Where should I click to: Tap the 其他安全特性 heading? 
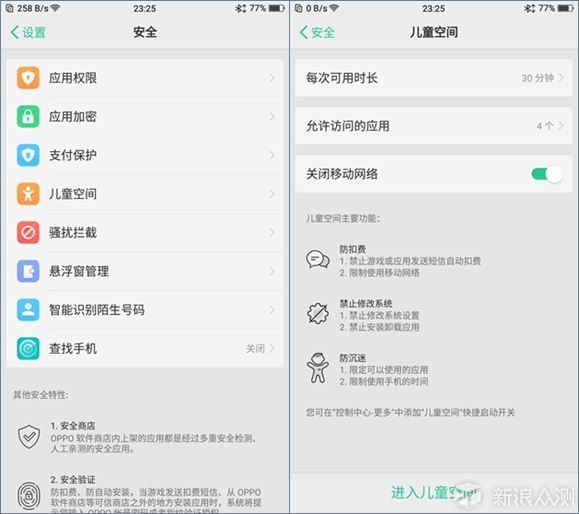41,395
